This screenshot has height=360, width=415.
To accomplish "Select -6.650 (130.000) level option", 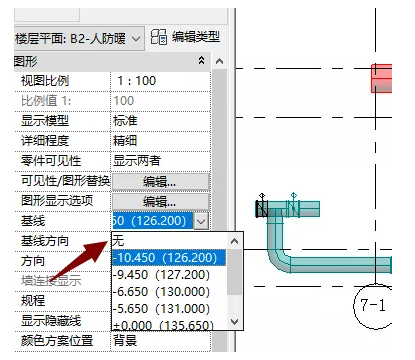I will tap(169, 291).
